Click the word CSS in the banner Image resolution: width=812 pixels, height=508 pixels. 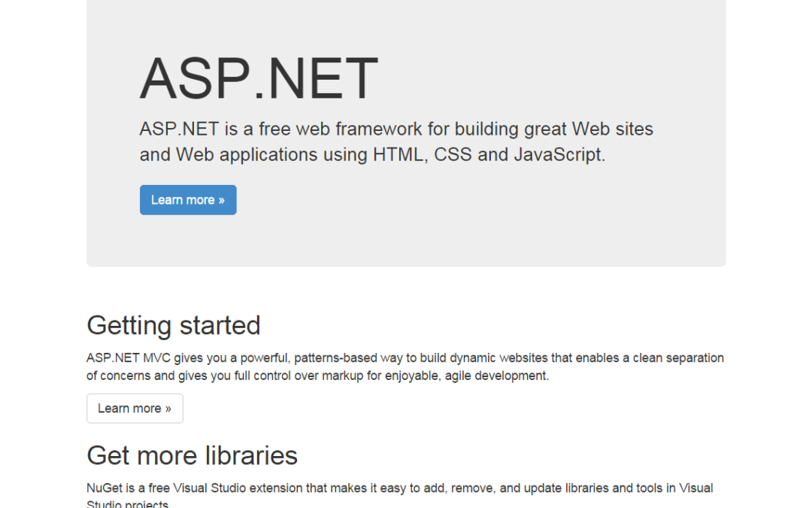[x=453, y=155]
